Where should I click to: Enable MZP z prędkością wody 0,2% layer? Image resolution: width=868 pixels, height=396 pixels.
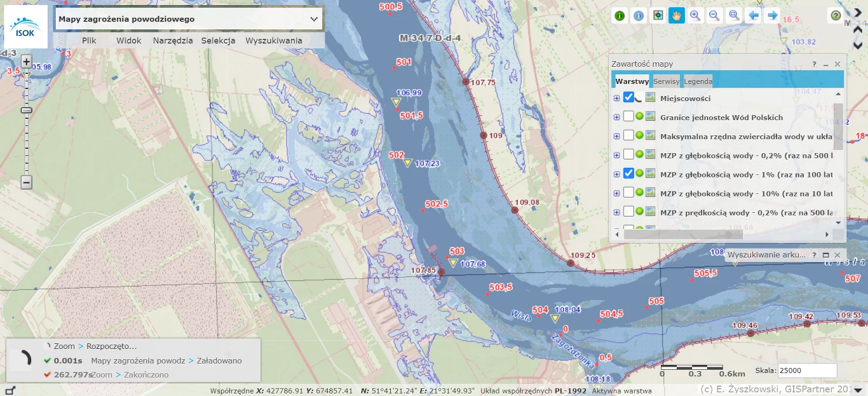tap(628, 211)
